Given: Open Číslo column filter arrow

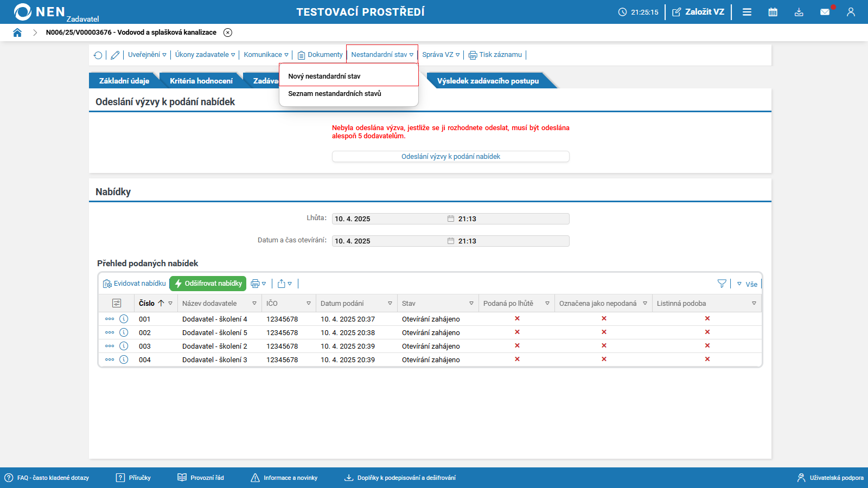Looking at the screenshot, I should [x=170, y=303].
